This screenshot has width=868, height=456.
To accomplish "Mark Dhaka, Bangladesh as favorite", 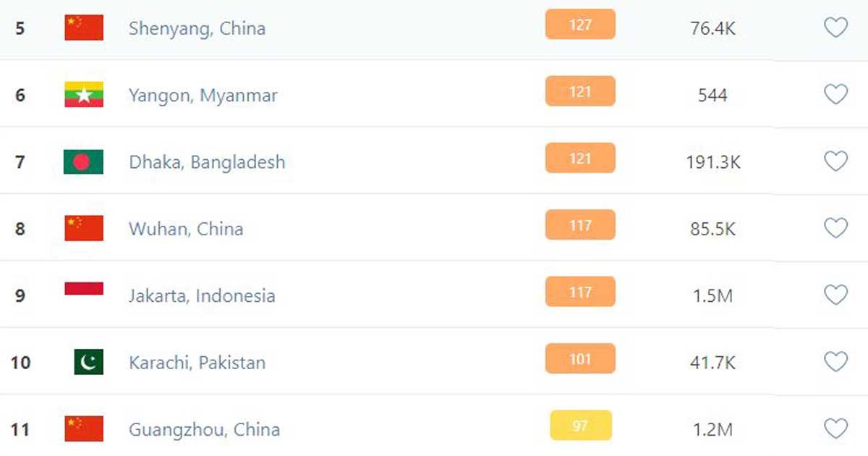I will (x=835, y=161).
